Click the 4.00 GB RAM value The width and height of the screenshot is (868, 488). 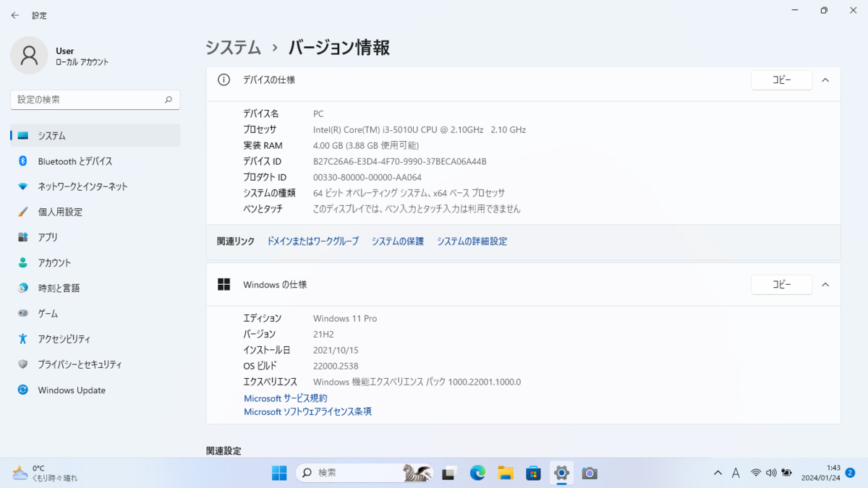coord(366,145)
